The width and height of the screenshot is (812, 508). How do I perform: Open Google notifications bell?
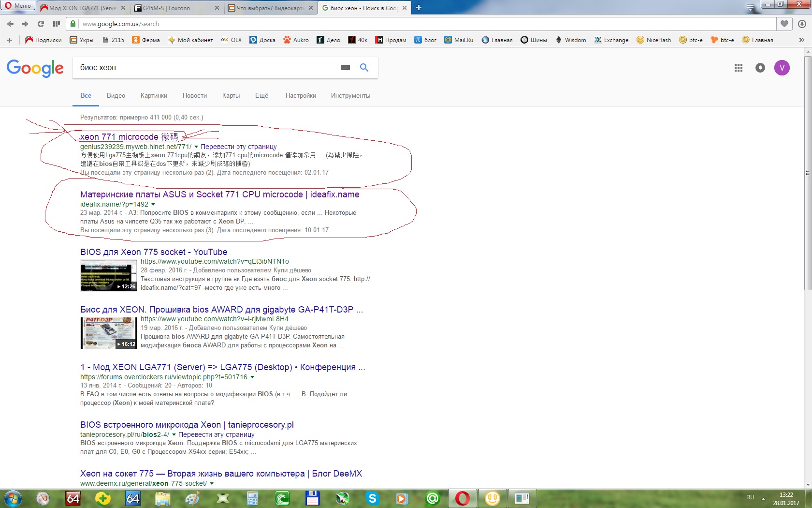point(760,68)
